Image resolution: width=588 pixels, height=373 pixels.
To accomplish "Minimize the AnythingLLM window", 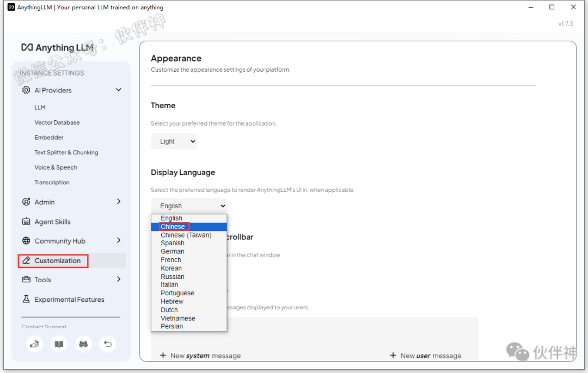I will (x=531, y=7).
